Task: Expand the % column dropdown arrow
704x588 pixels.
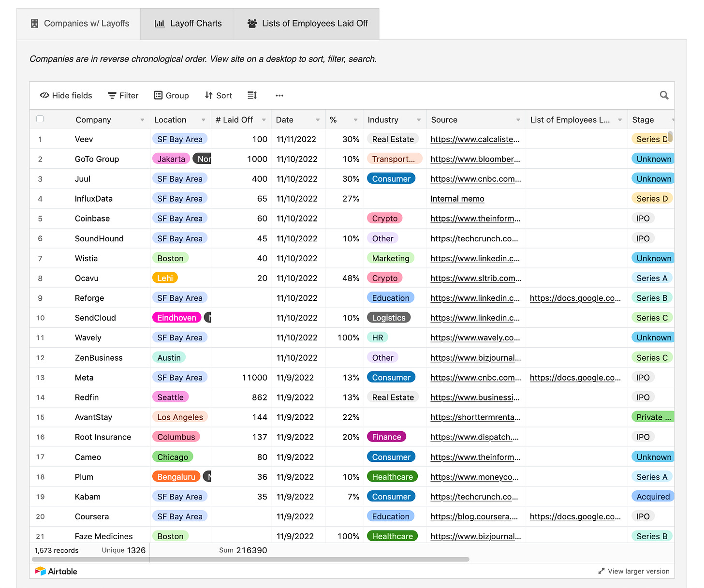Action: pos(355,120)
